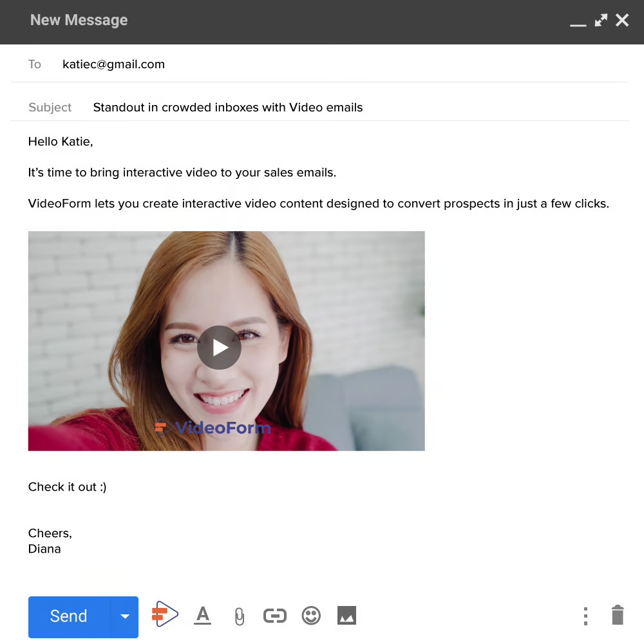Click the 'VideoForm lets you create' sentence

click(318, 204)
